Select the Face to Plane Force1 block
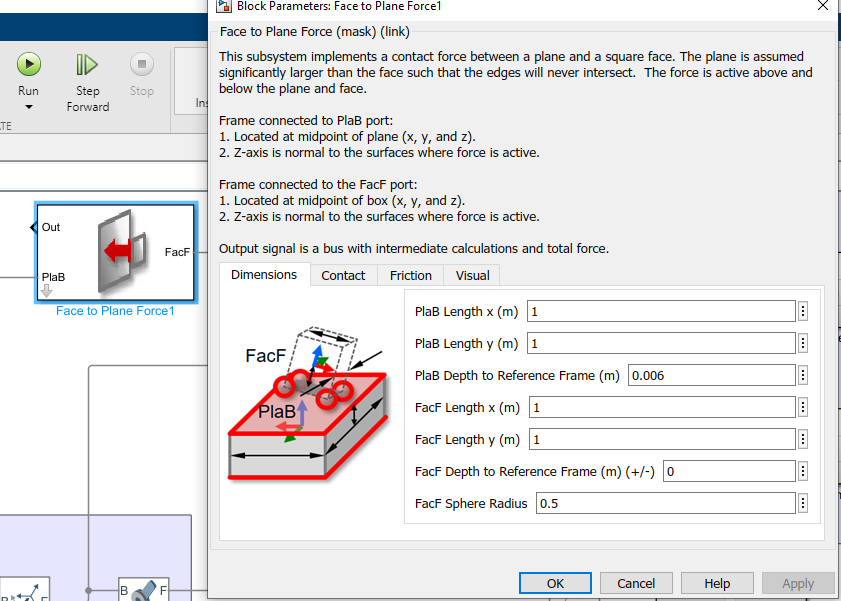The width and height of the screenshot is (841, 601). (116, 253)
